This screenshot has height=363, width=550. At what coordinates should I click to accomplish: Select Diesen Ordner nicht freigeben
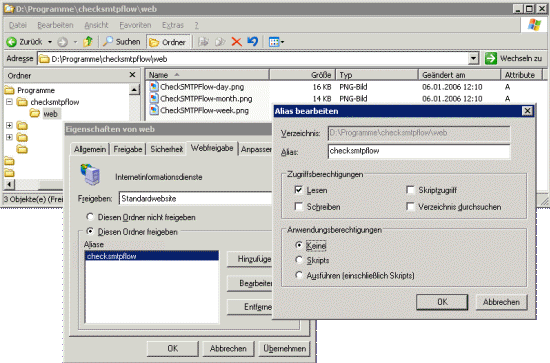click(90, 217)
